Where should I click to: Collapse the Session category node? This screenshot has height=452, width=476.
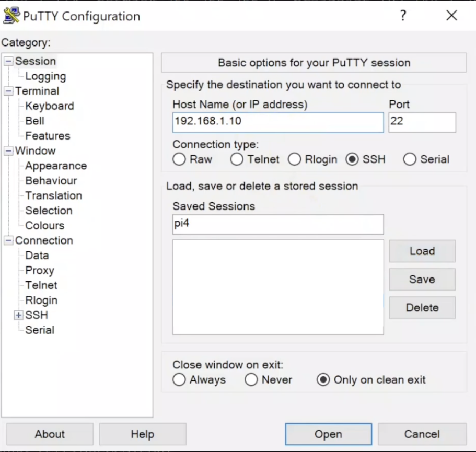coord(8,61)
